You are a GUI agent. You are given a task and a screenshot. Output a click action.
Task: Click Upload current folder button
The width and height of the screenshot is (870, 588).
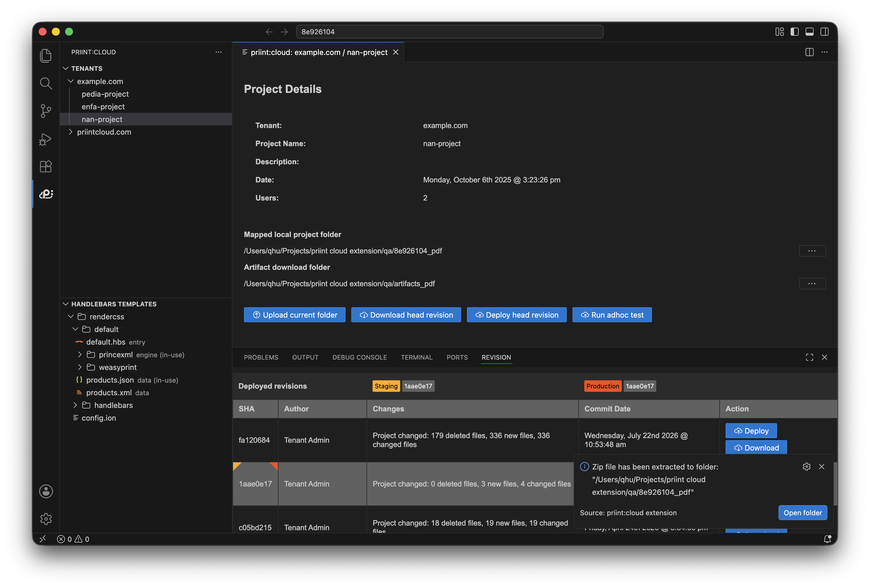pyautogui.click(x=295, y=315)
